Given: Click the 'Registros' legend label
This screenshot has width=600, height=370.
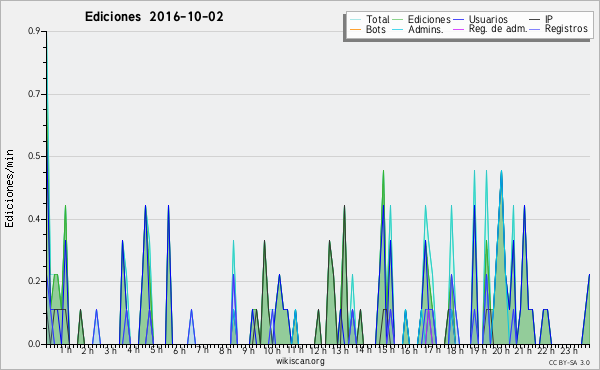Looking at the screenshot, I should [x=566, y=29].
